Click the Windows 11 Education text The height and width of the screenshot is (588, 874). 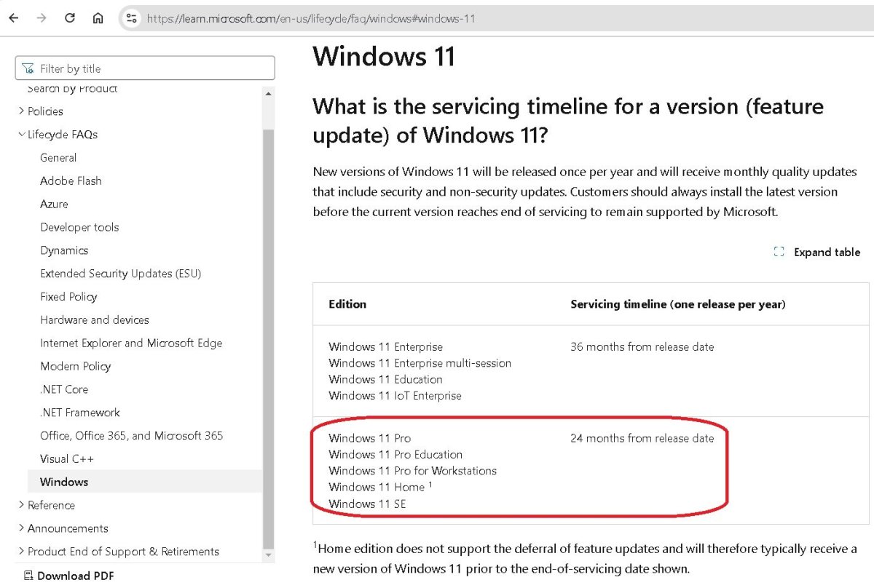[385, 379]
